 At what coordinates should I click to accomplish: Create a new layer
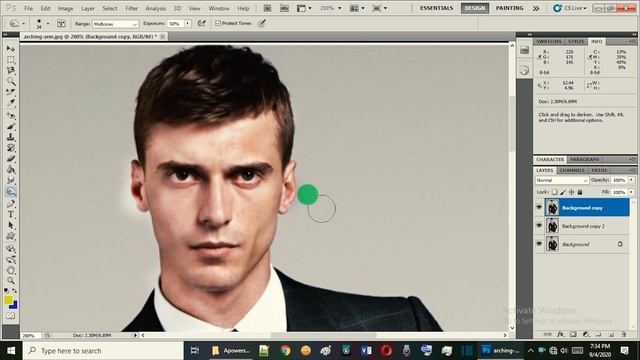tap(611, 334)
